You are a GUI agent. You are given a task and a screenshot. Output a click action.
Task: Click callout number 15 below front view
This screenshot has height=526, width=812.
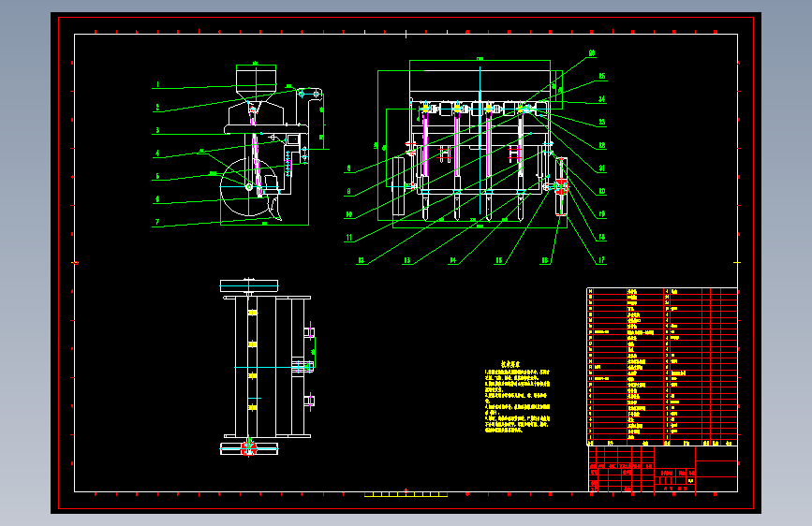tap(498, 260)
